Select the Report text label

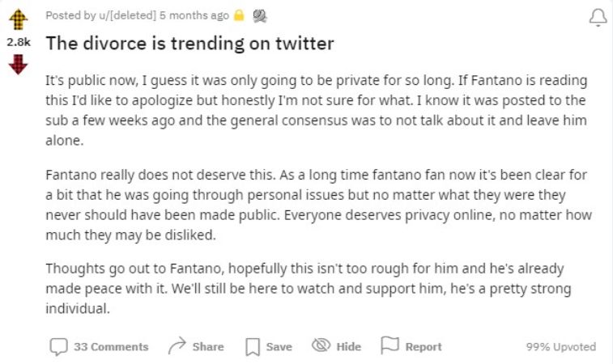(x=424, y=347)
